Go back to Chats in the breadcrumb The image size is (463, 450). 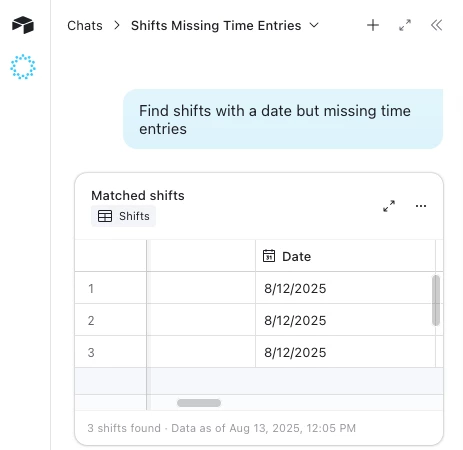pyautogui.click(x=85, y=26)
